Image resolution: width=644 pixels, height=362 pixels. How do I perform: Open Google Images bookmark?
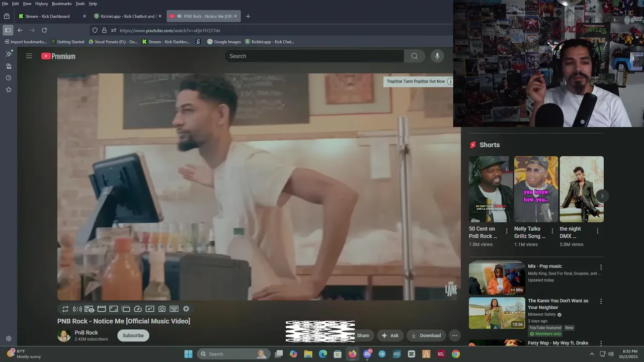point(224,42)
